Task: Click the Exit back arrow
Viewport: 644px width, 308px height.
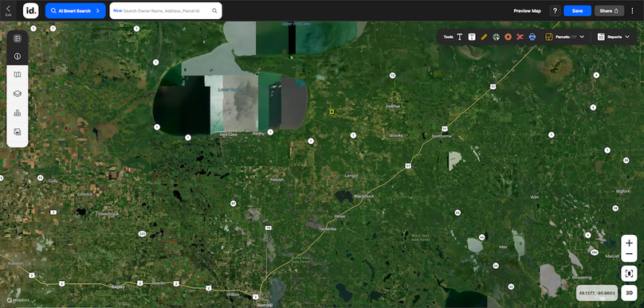Action: coord(8,10)
